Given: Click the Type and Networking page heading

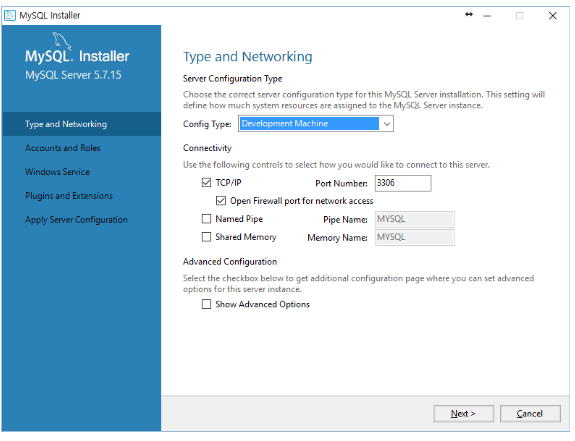Looking at the screenshot, I should 248,57.
